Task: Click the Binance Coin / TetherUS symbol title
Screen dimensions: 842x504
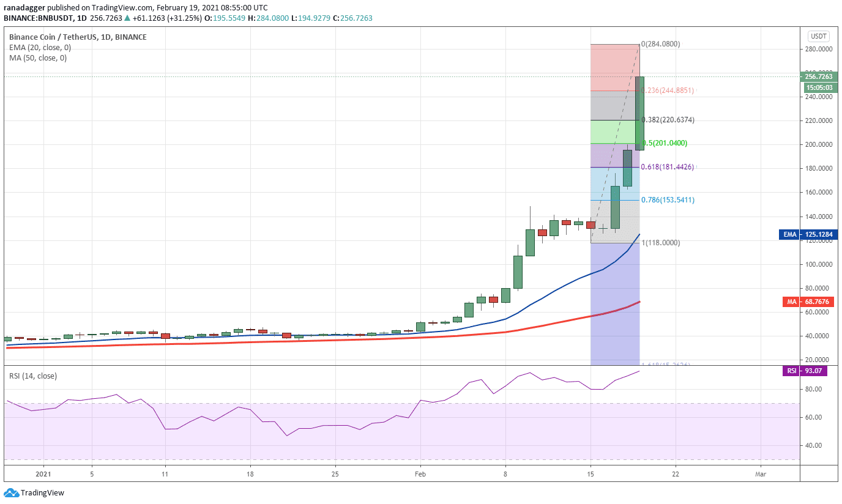Action: pyautogui.click(x=78, y=37)
